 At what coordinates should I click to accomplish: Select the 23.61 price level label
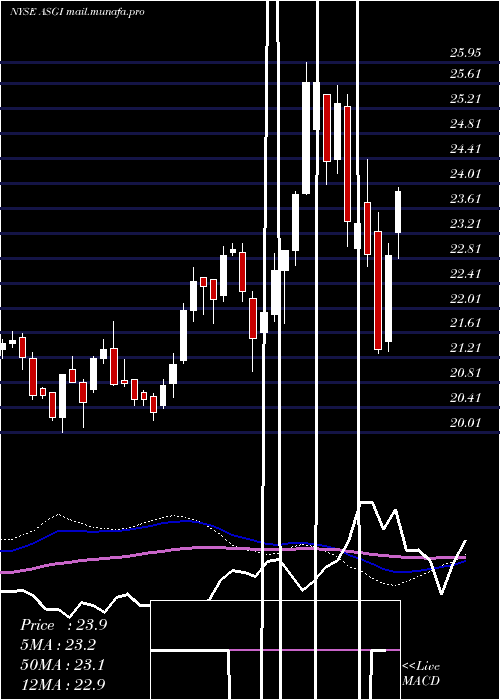pos(466,199)
